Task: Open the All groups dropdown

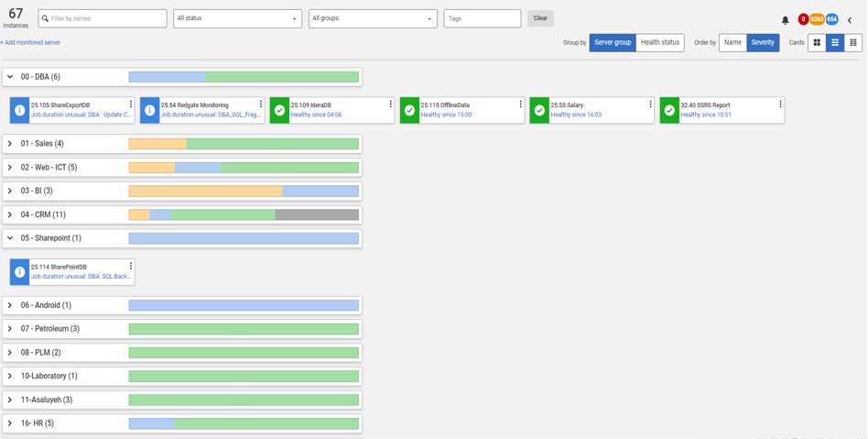Action: point(373,18)
